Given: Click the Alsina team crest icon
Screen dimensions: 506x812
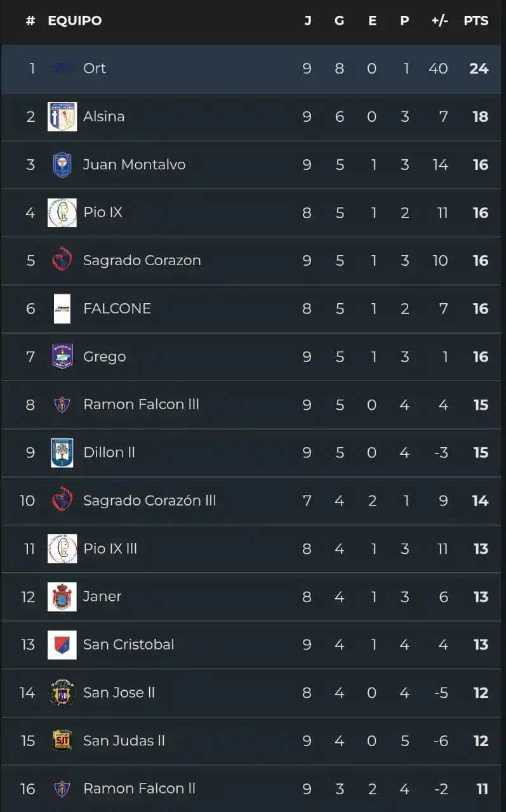Looking at the screenshot, I should [62, 117].
